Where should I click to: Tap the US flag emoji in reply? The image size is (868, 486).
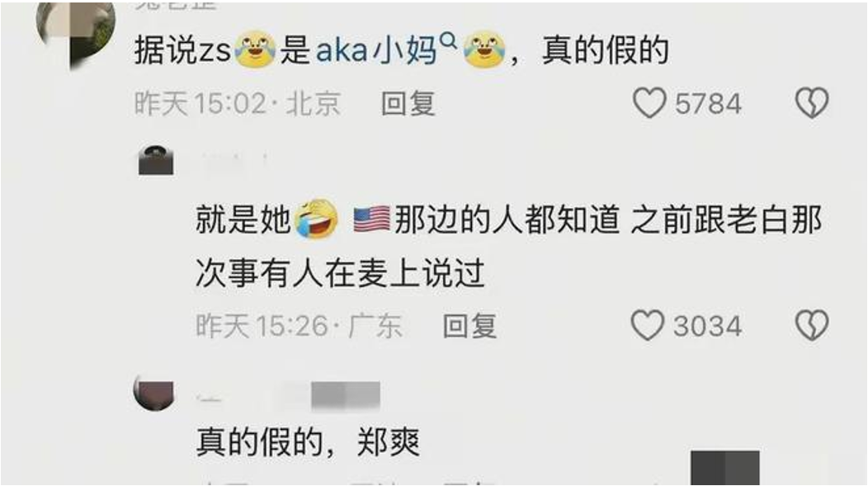371,219
